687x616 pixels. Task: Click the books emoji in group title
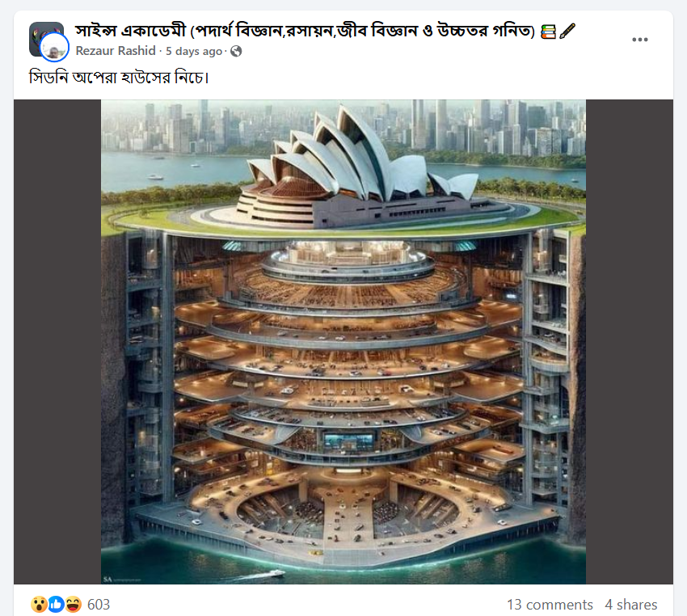click(548, 32)
